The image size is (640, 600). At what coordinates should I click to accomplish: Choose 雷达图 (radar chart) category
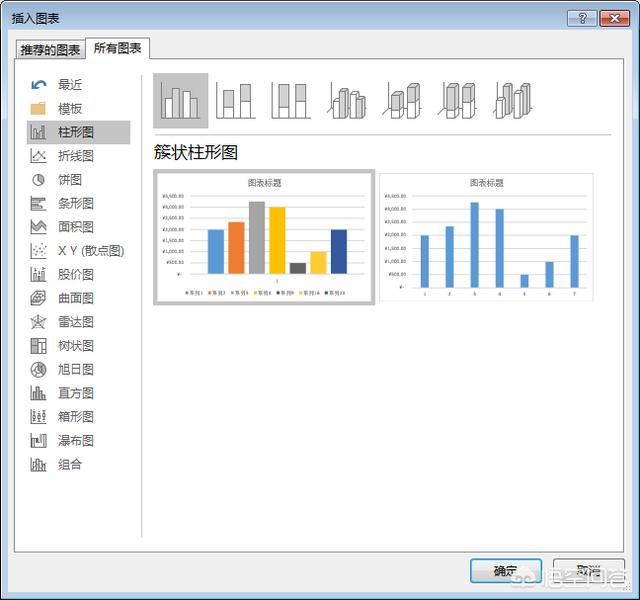76,322
